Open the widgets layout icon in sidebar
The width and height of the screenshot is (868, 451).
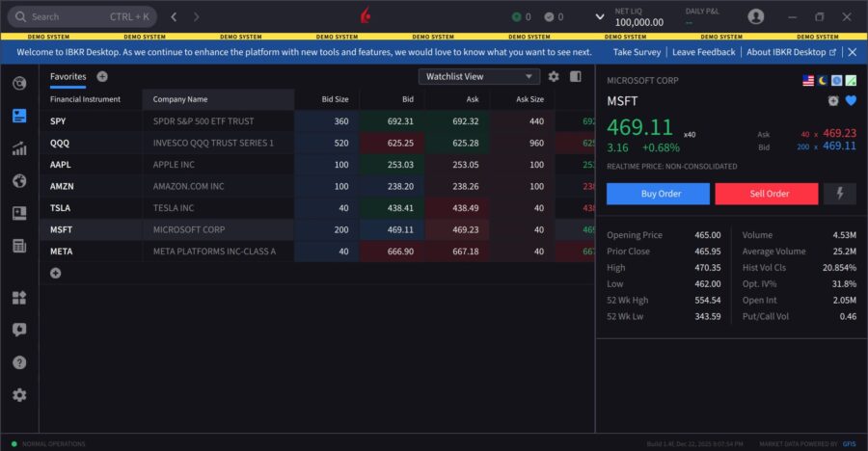point(19,298)
